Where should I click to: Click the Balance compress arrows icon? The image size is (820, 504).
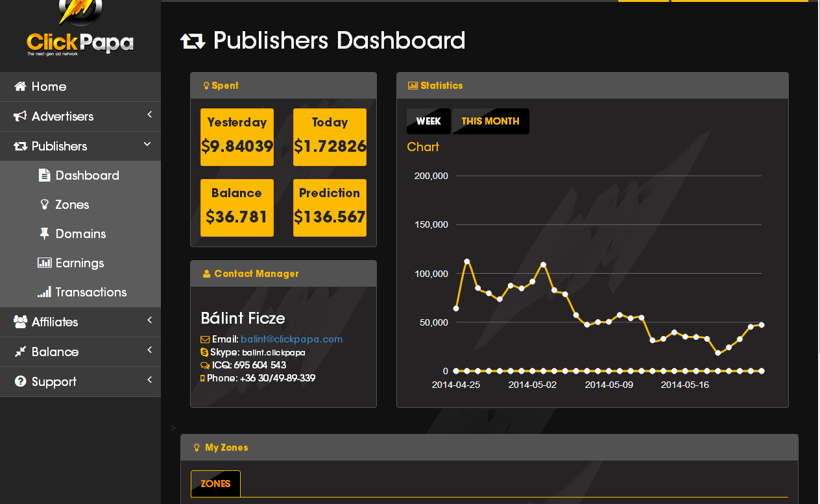20,352
